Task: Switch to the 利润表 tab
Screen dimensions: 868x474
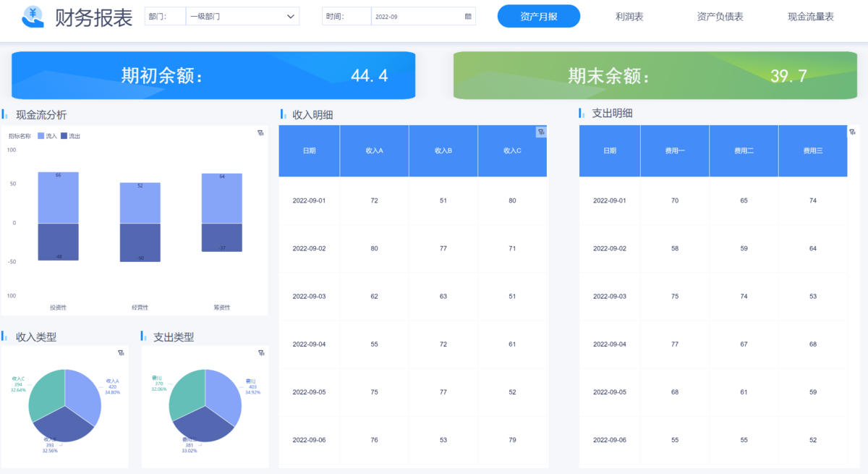Action: [629, 16]
